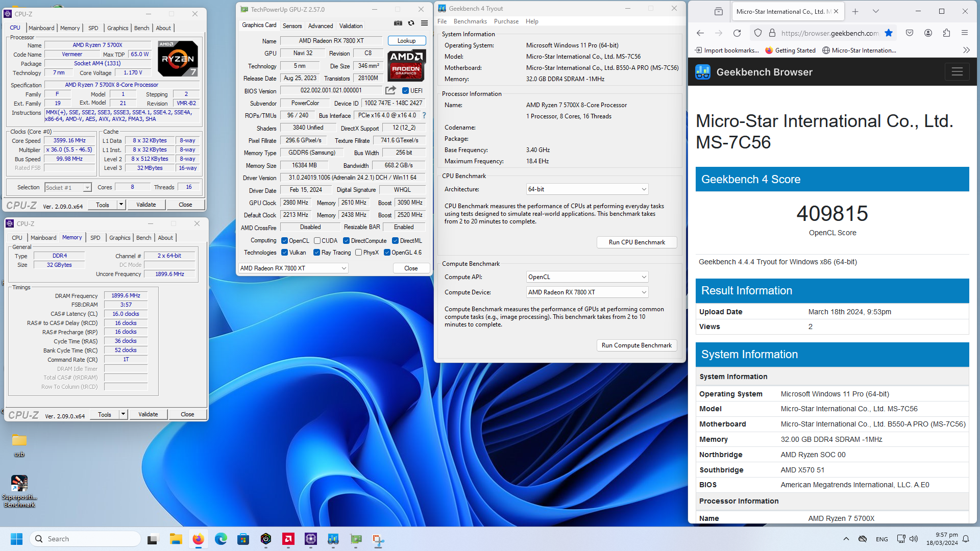Open the Firefox application menu
Viewport: 980px width, 551px height.
click(x=965, y=33)
